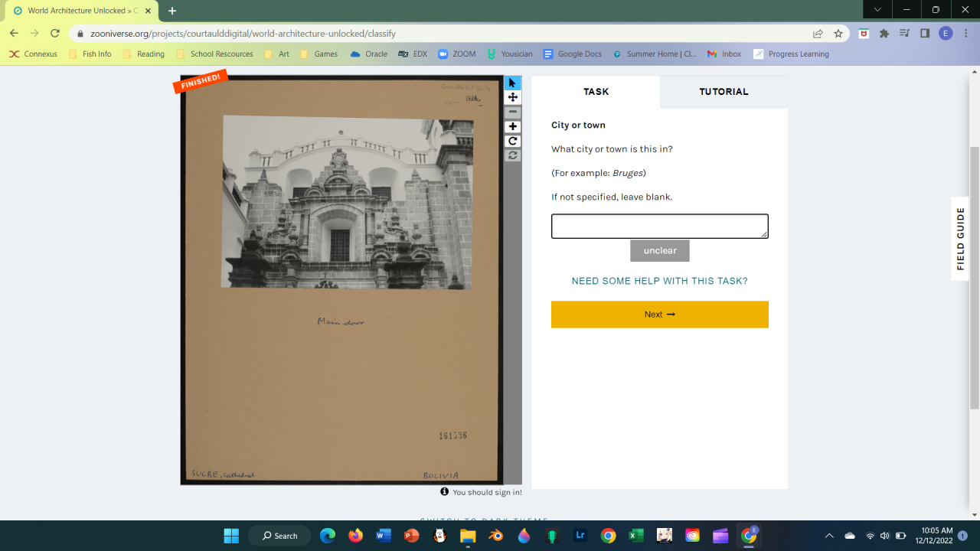Open the McAfee extension

864,34
